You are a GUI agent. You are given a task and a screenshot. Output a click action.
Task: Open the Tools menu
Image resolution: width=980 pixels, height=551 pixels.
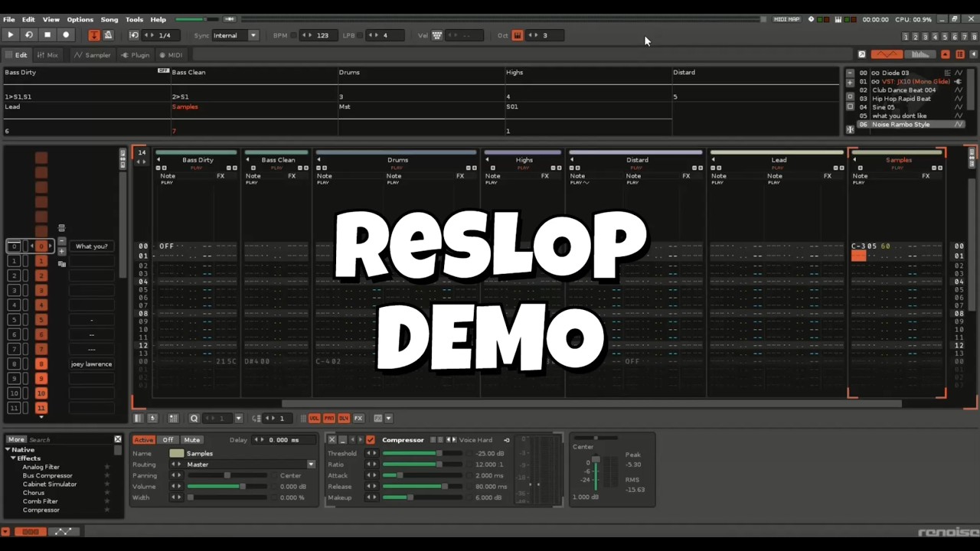pos(134,19)
